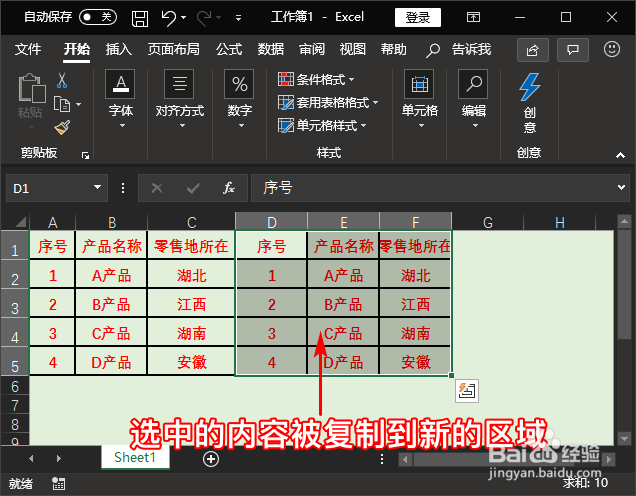
Task: Click the 创意 lightning Ideas button
Action: (529, 103)
